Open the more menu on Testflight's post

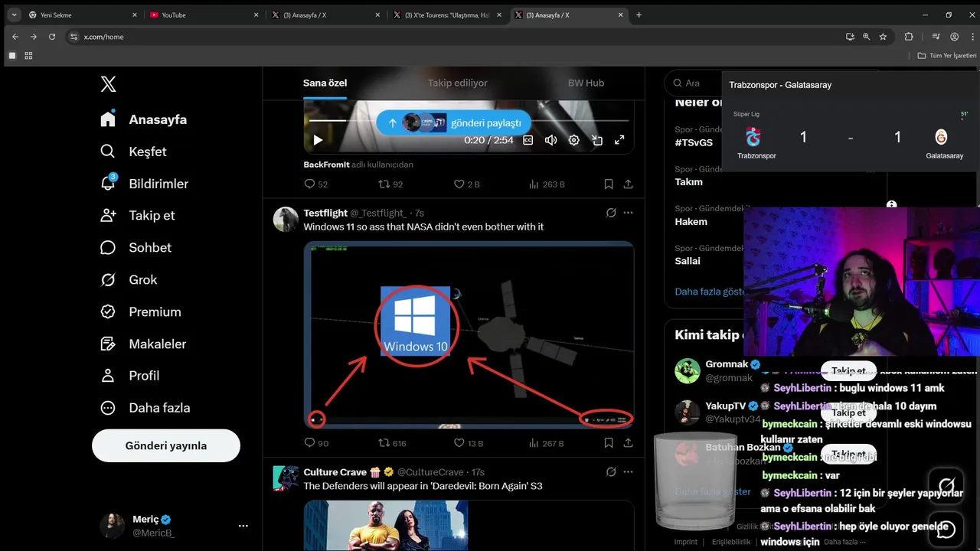pos(628,213)
